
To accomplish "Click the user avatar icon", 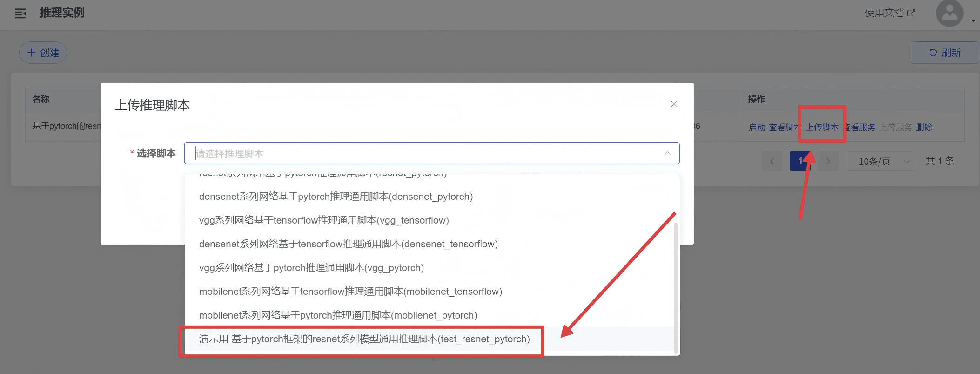I will 949,14.
